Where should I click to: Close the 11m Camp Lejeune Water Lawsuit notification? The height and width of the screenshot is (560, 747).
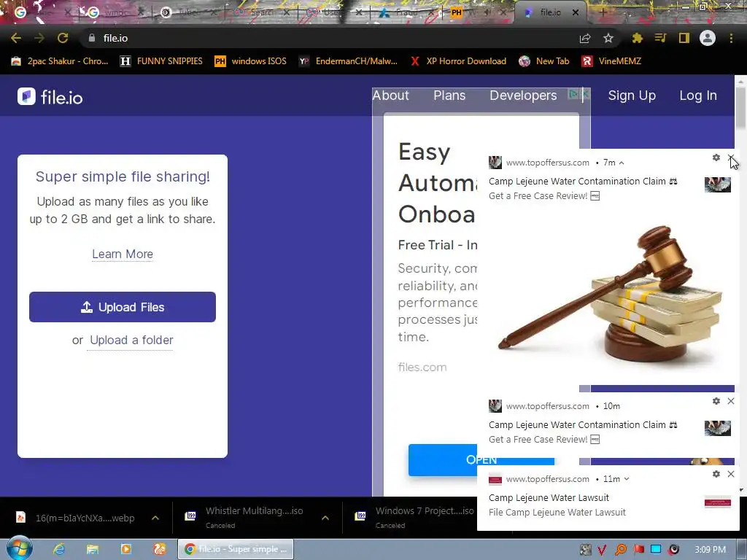pos(731,474)
